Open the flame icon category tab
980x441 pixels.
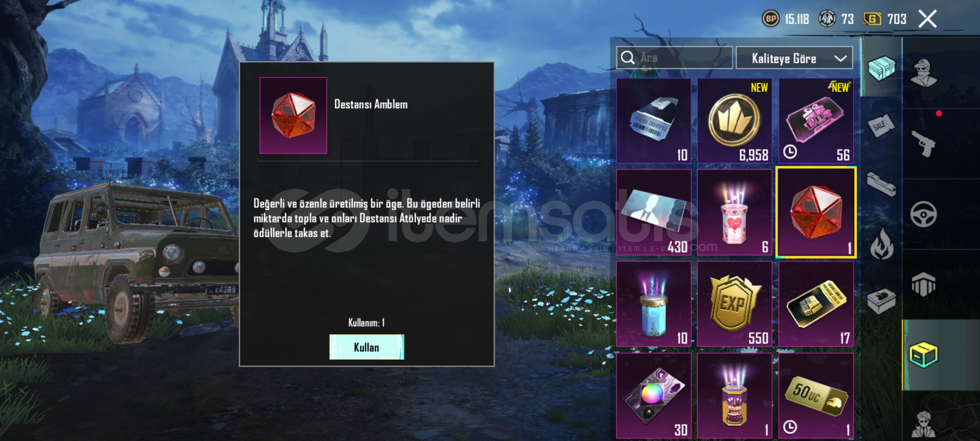882,244
